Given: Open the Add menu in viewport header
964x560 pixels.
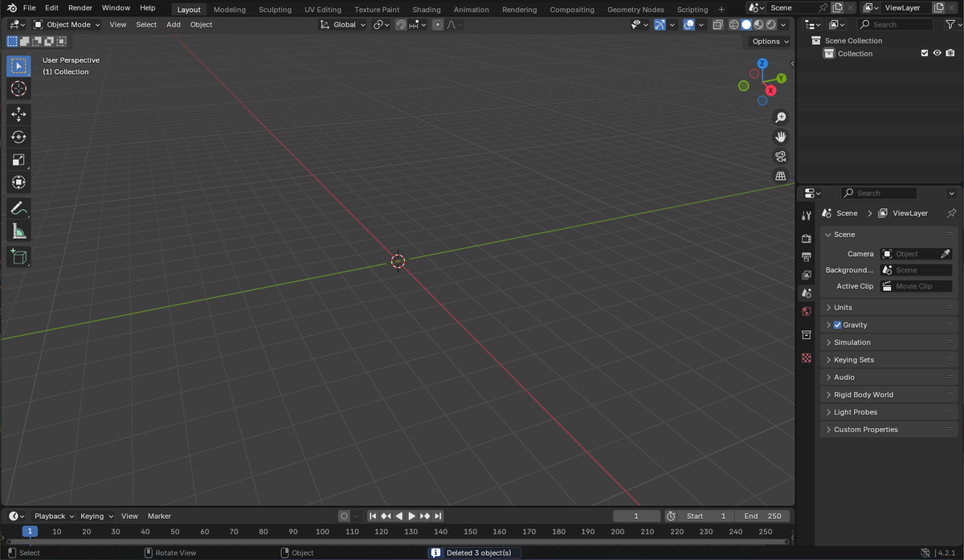Looking at the screenshot, I should pos(174,24).
